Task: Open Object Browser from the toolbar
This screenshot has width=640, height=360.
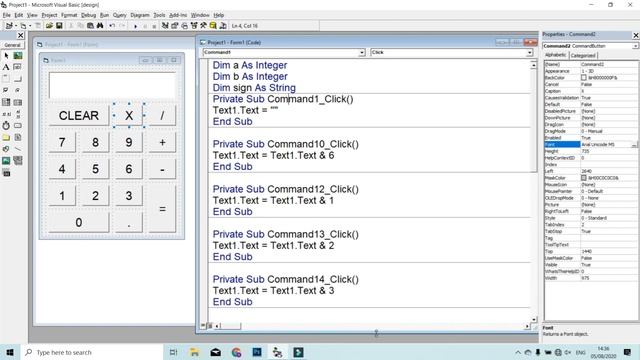Action: (x=194, y=26)
